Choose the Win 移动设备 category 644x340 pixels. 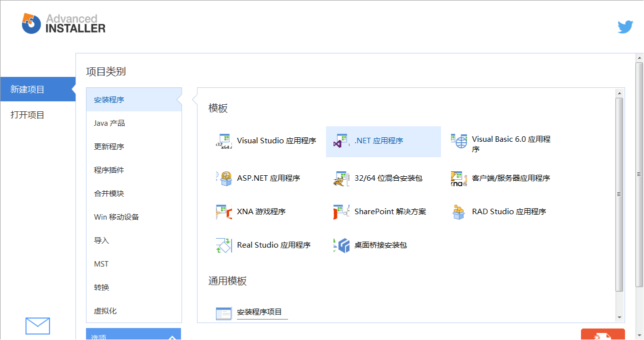pyautogui.click(x=134, y=217)
